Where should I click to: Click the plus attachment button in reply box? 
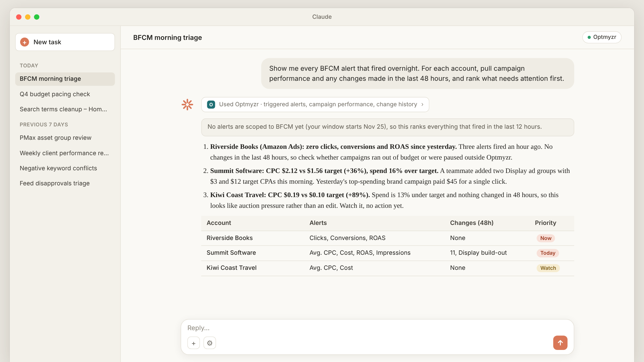[194, 343]
